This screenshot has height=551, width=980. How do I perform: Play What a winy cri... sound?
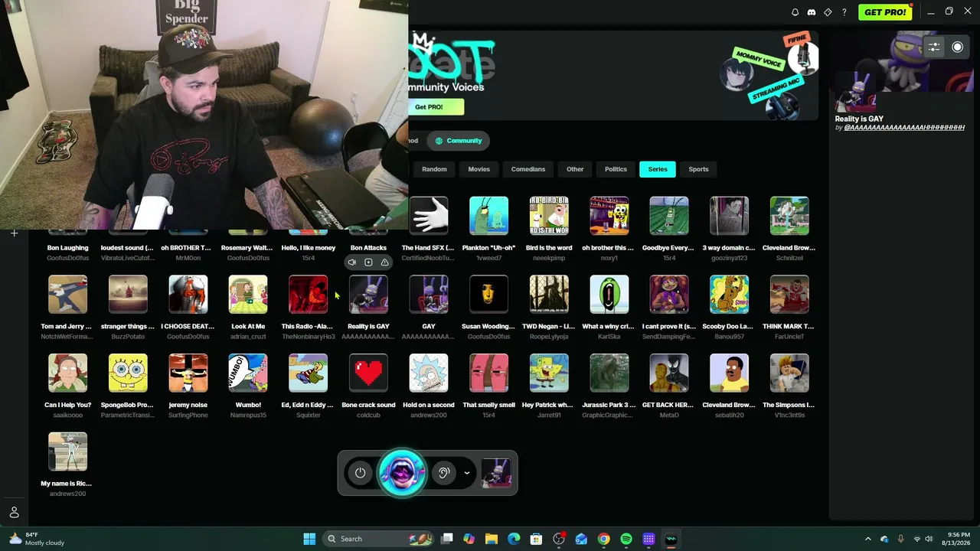tap(609, 295)
